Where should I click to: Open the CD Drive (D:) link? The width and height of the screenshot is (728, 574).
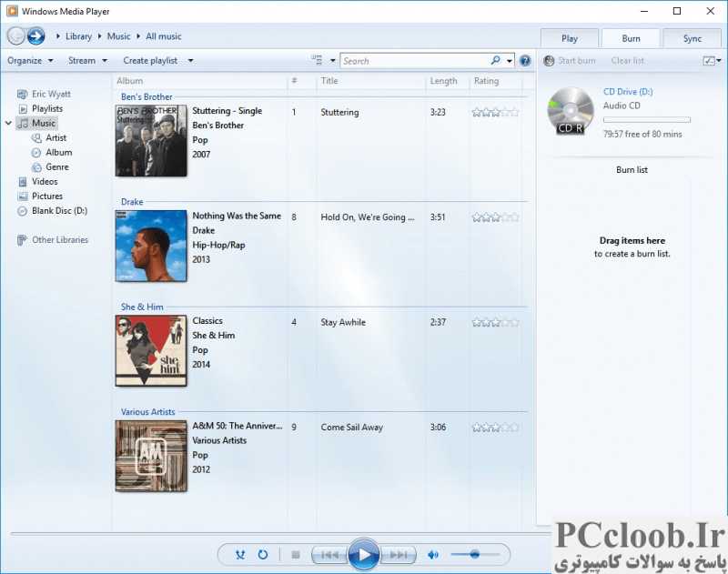pyautogui.click(x=628, y=91)
